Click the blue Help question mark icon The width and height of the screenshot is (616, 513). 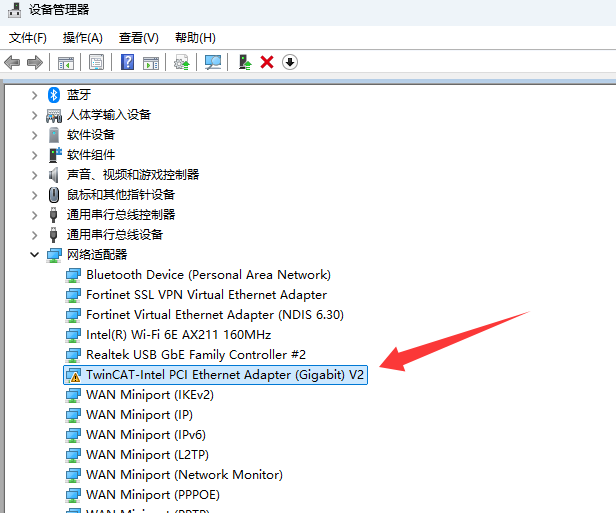(x=127, y=62)
